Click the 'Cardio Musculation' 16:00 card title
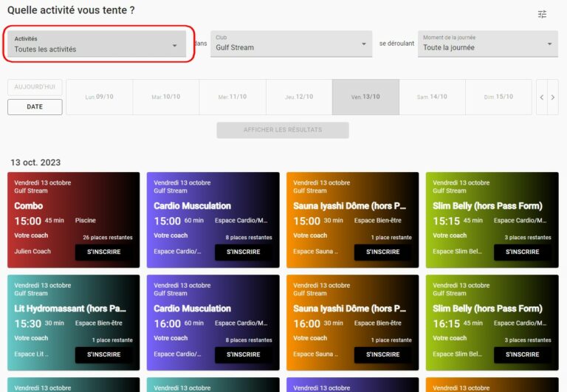Image resolution: width=567 pixels, height=392 pixels. click(193, 309)
